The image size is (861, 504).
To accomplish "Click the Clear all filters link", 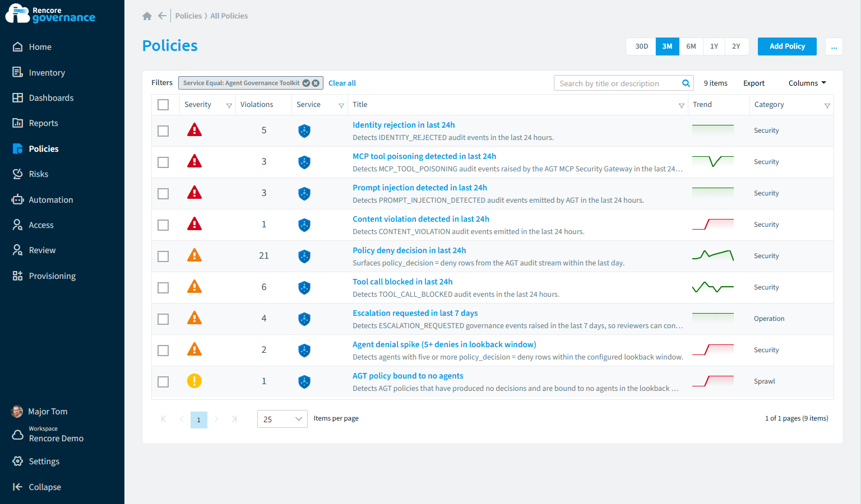I will pos(342,83).
